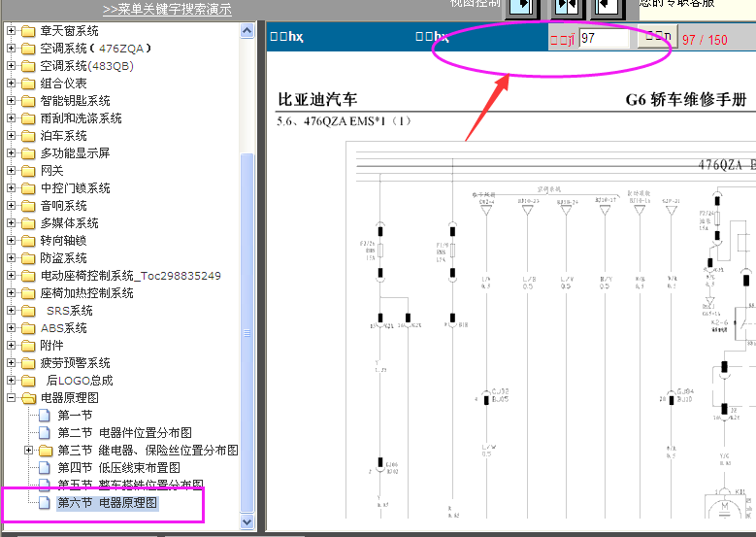
Task: Click document icon beside 第六节 电器原理图
Action: pyautogui.click(x=45, y=503)
